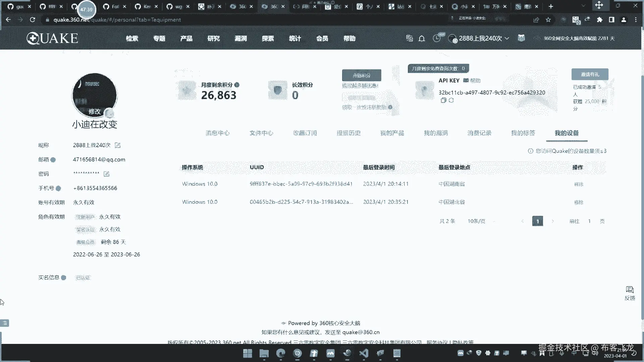Switch to the 我的漏洞 tab
Image resolution: width=644 pixels, height=362 pixels.
pyautogui.click(x=436, y=133)
